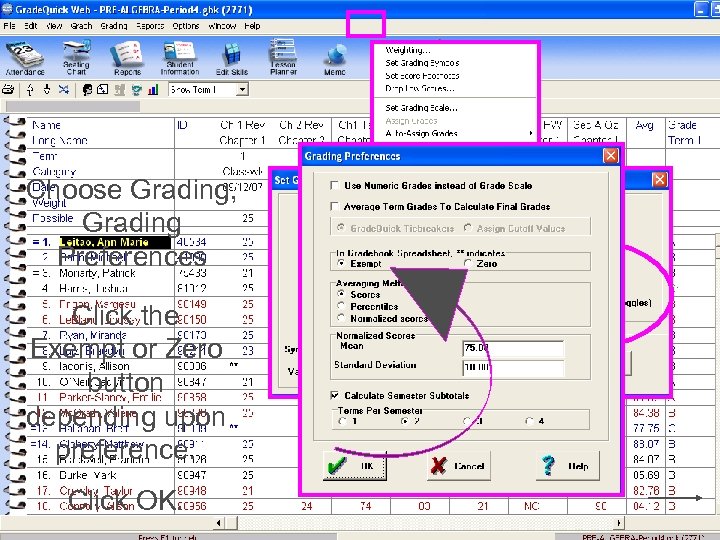This screenshot has height=540, width=720.
Task: Click the ID column header
Action: (182, 125)
